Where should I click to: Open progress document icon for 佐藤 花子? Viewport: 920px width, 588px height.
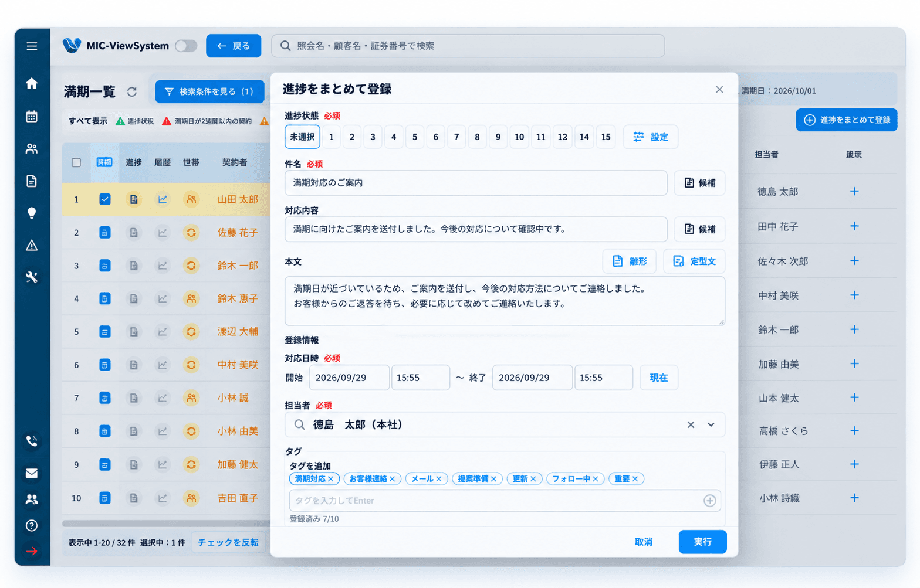(134, 233)
